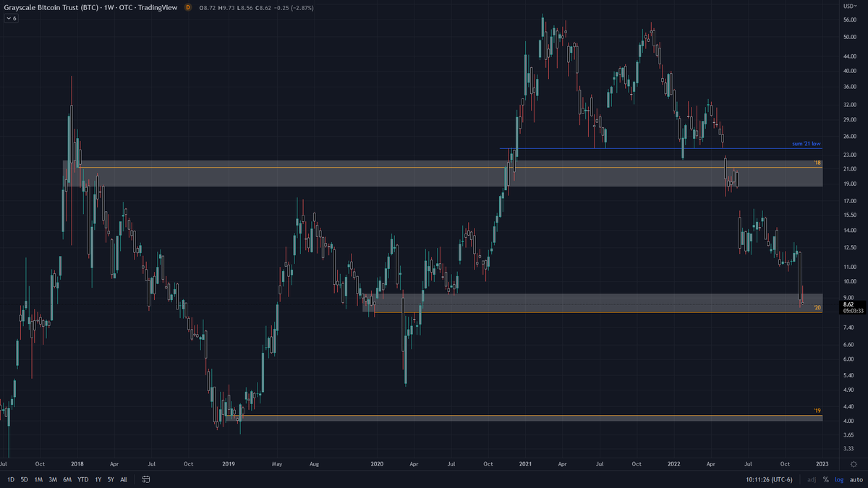This screenshot has width=868, height=488.
Task: Click the '20 level label
Action: click(817, 308)
